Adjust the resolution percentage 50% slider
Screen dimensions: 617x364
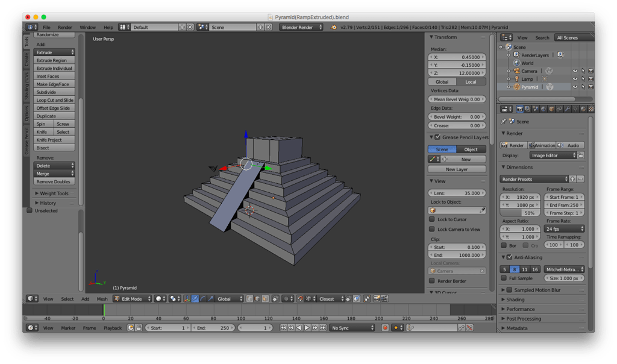coord(520,213)
